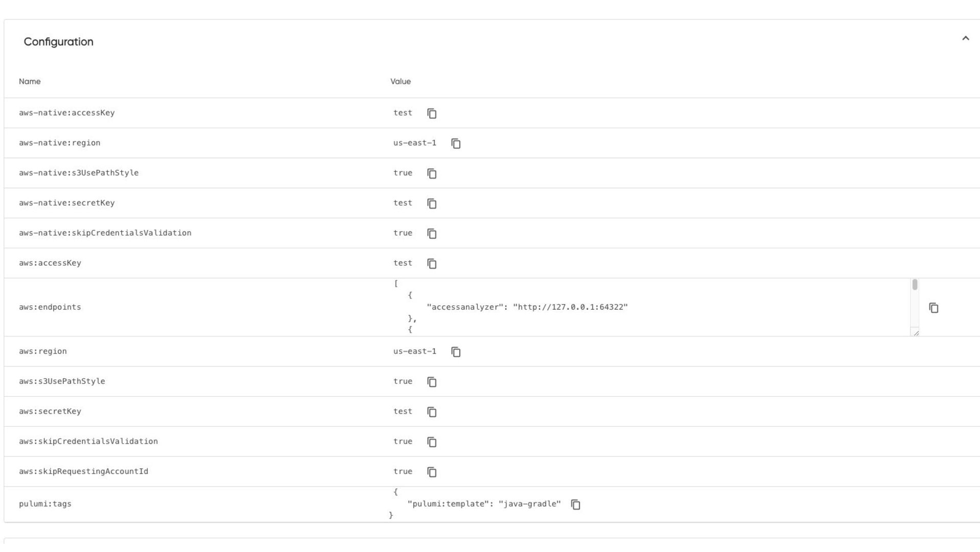Click the endpoints box resize handle

tap(915, 333)
